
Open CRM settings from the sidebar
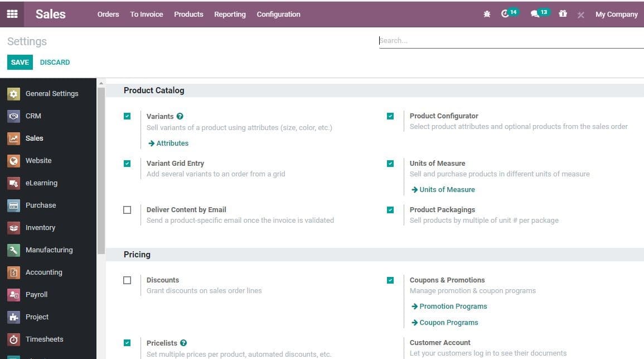click(33, 116)
